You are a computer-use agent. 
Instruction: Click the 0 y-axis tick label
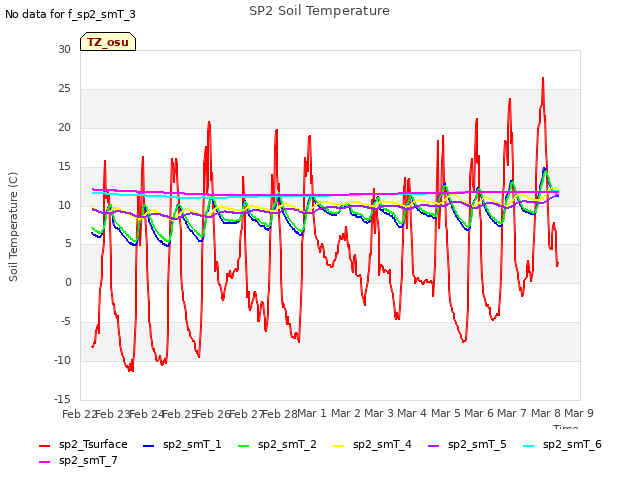(68, 282)
